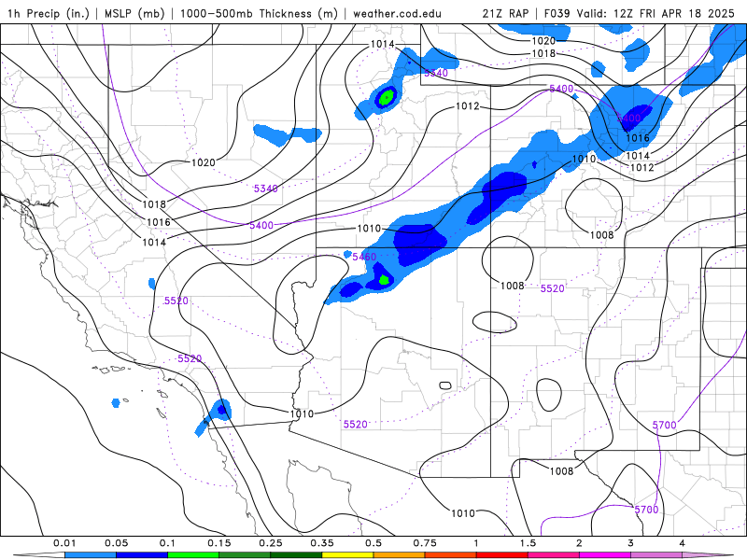This screenshot has height=560, width=747.
Task: Click the legend value 4
Action: click(x=683, y=543)
